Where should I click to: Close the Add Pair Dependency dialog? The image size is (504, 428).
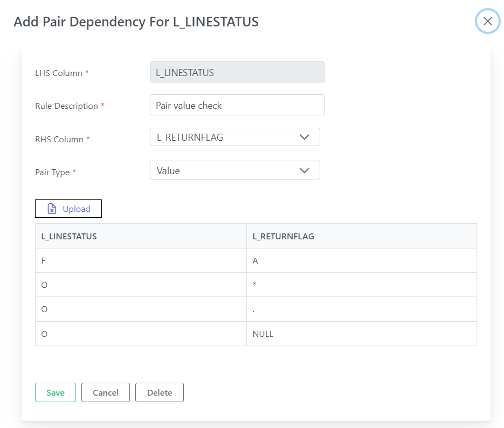(x=487, y=21)
